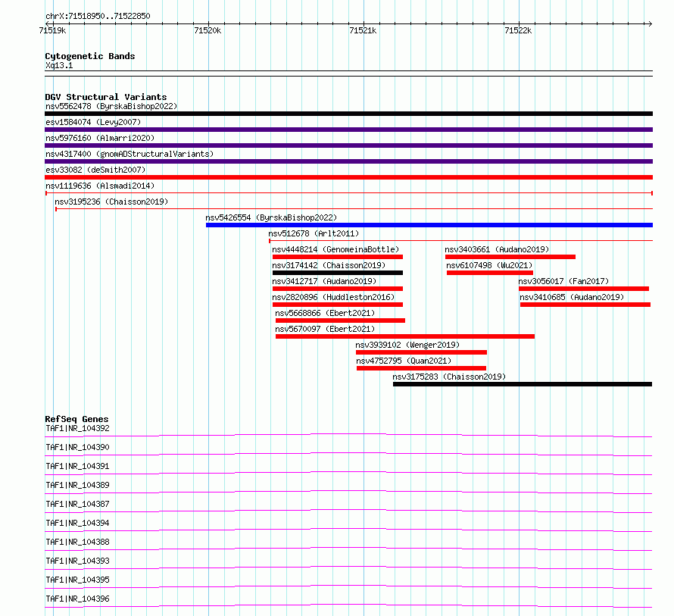Image resolution: width=674 pixels, height=616 pixels.
Task: Click the RefSeq Genes track title
Action: 76,420
